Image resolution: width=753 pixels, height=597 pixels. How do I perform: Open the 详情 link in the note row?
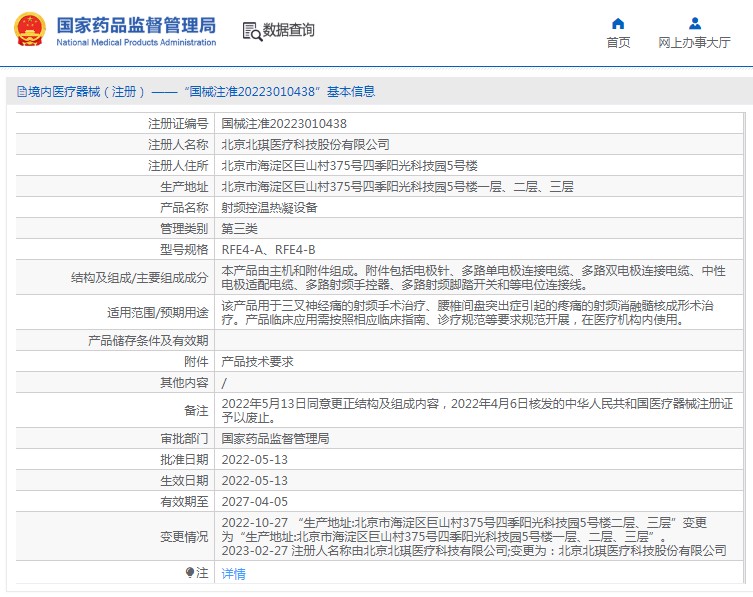click(x=233, y=574)
